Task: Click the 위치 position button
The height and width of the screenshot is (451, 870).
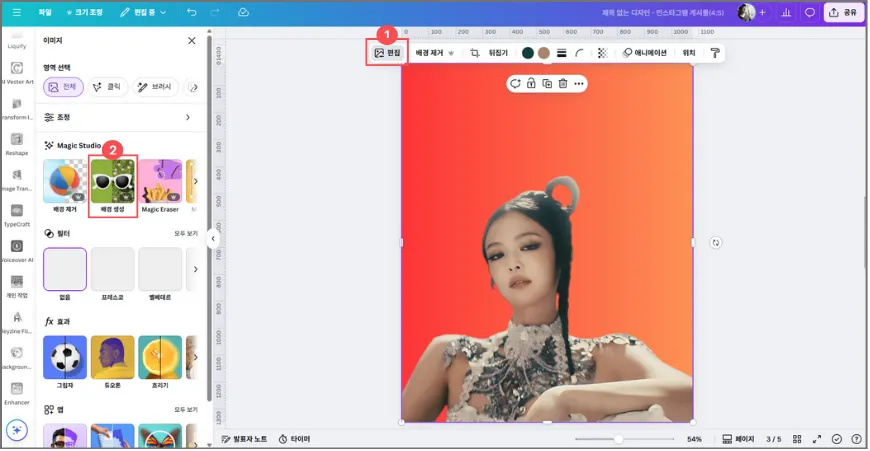Action: [x=689, y=53]
